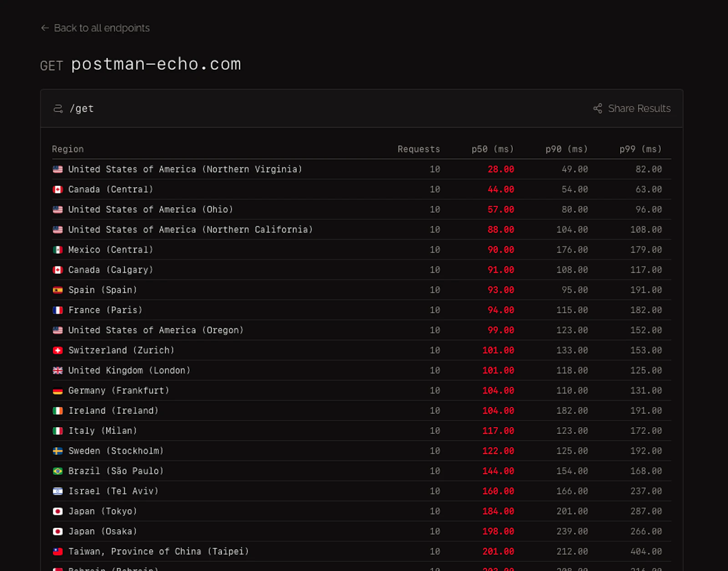Click the Israel flag icon
This screenshot has height=571, width=728.
tap(58, 491)
